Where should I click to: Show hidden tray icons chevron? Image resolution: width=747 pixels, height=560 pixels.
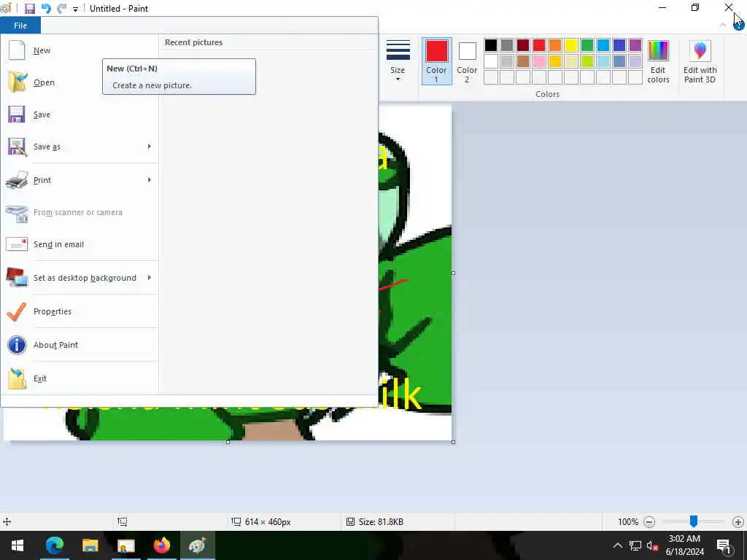point(617,545)
